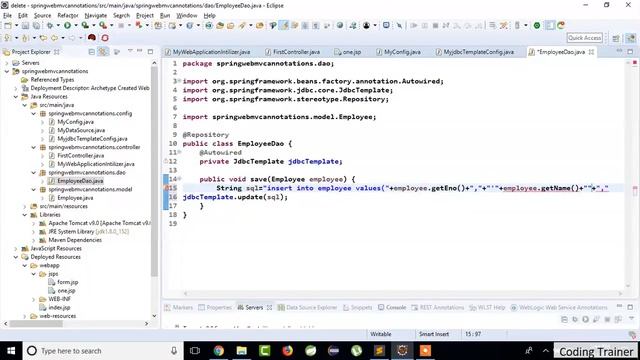Screen dimensions: 640x360
Task: Switch to FirstController.java editor tab
Action: pyautogui.click(x=292, y=52)
